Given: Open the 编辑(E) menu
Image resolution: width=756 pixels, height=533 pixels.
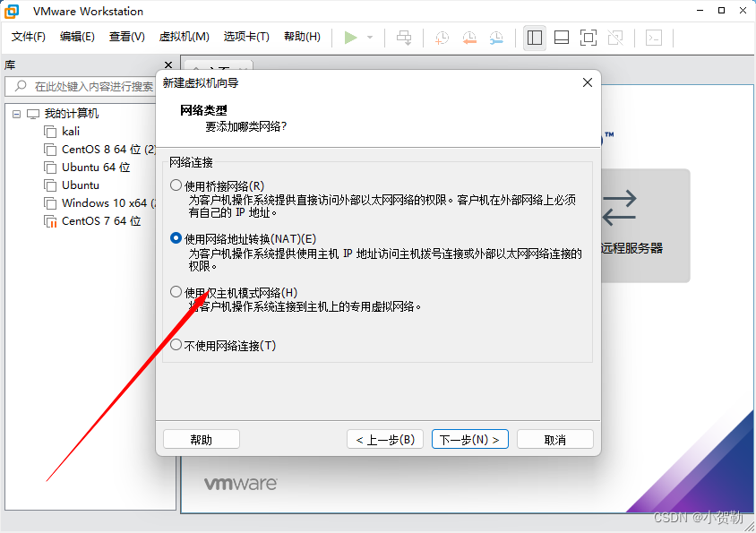Looking at the screenshot, I should (x=77, y=37).
